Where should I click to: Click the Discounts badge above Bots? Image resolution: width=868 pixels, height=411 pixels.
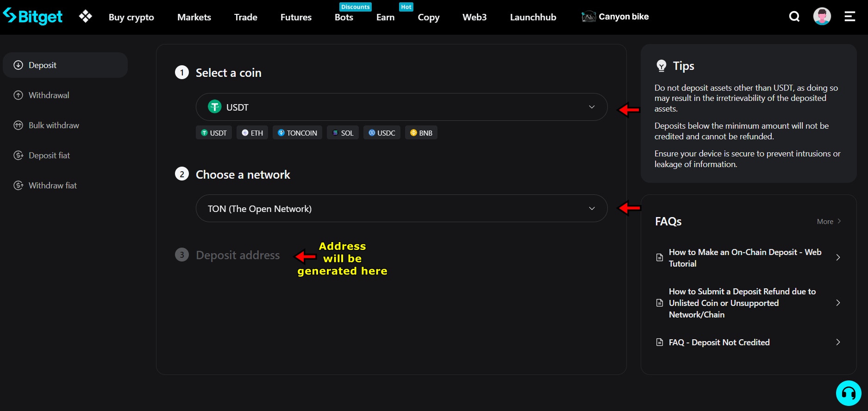[x=356, y=7]
